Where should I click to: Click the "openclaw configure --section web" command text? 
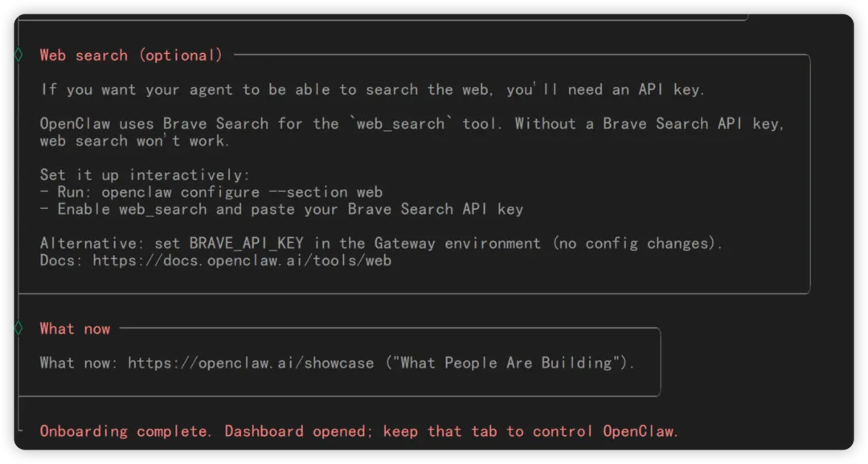[242, 192]
